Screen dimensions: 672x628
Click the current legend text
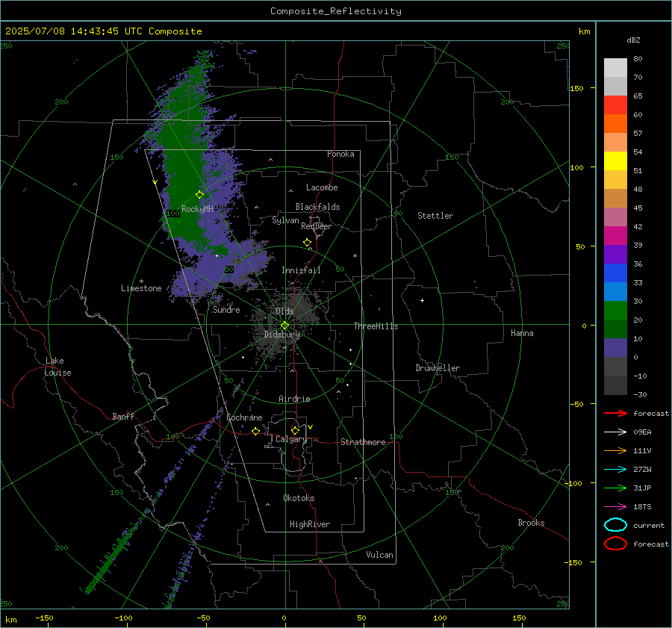(x=649, y=525)
